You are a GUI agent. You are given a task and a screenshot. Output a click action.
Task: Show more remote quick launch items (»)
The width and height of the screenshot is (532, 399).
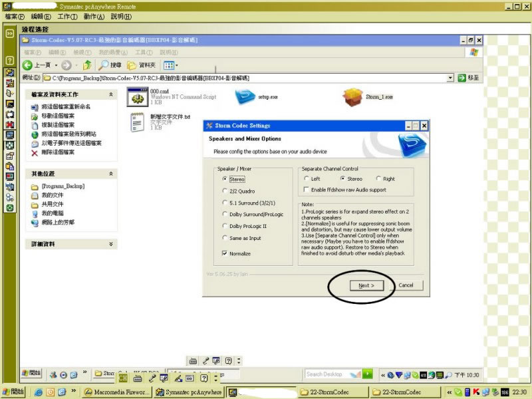(85, 372)
